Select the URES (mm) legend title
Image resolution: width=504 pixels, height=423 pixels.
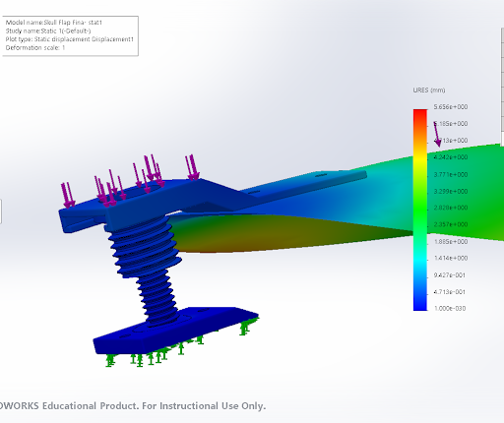click(x=429, y=91)
